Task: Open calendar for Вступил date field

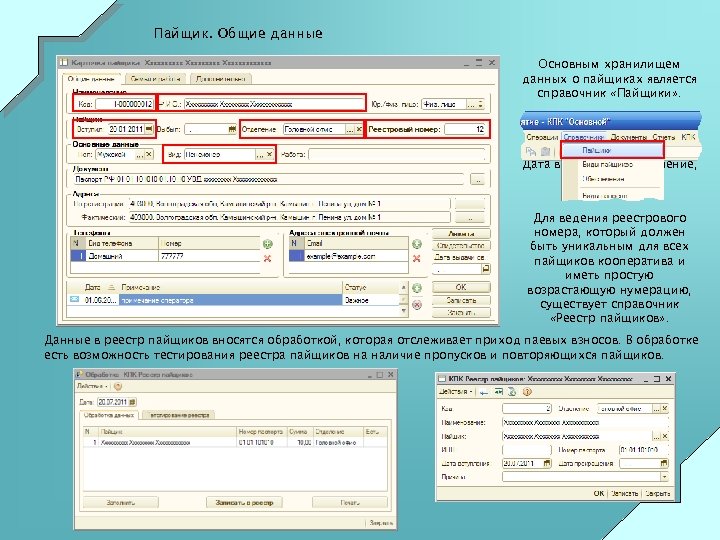Action: 149,129
